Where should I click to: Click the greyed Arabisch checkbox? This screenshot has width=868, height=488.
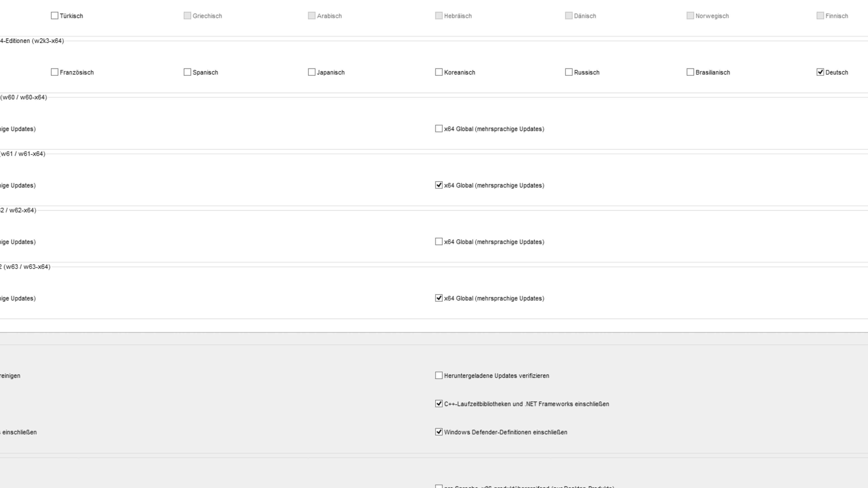point(312,16)
